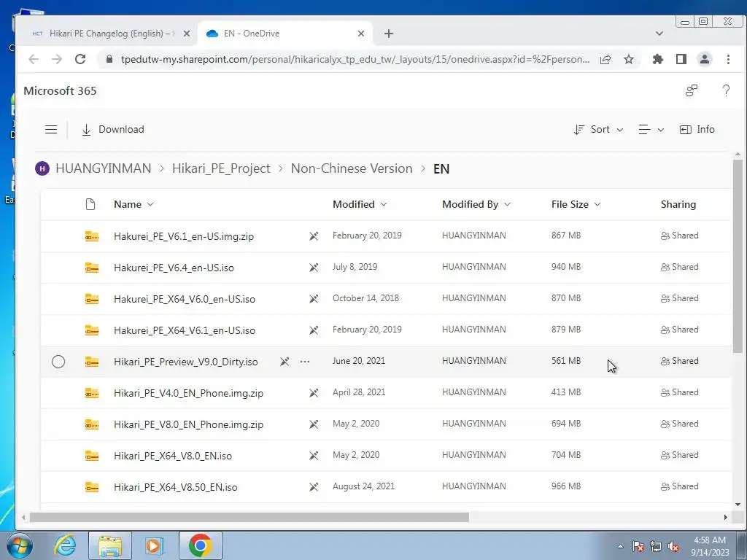Open the view options list dropdown

click(651, 130)
